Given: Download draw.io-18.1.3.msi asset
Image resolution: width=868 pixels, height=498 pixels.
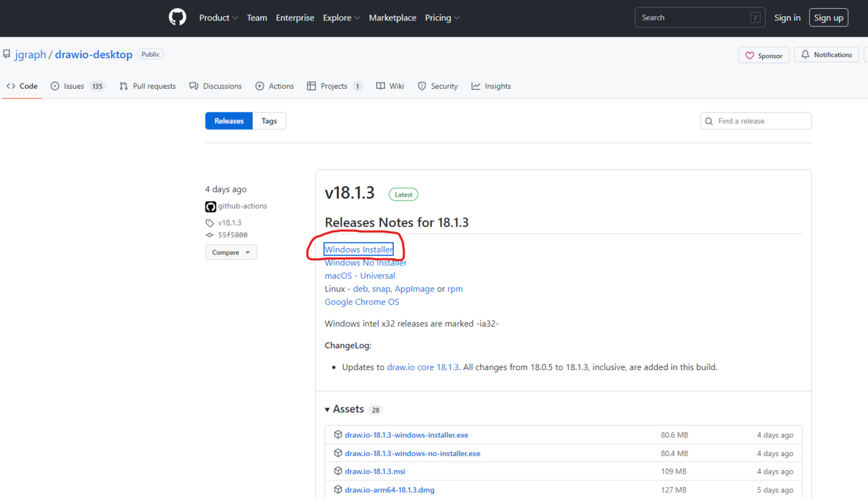Looking at the screenshot, I should click(x=375, y=472).
